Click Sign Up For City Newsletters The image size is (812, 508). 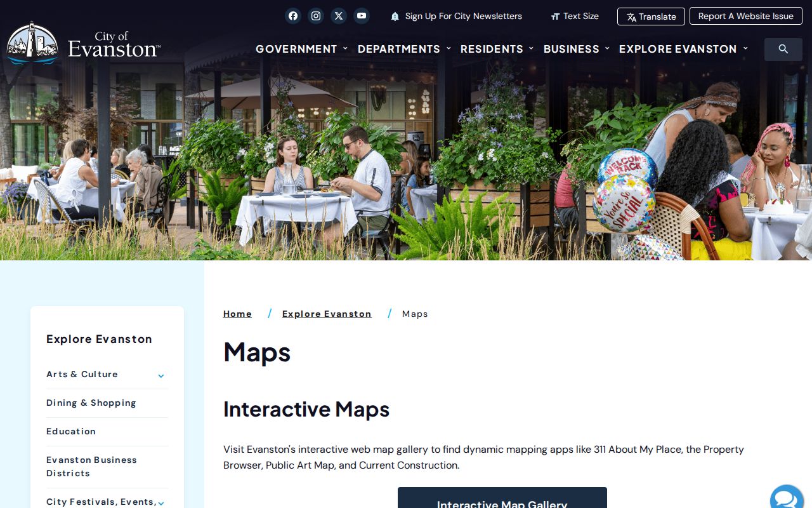pyautogui.click(x=464, y=17)
